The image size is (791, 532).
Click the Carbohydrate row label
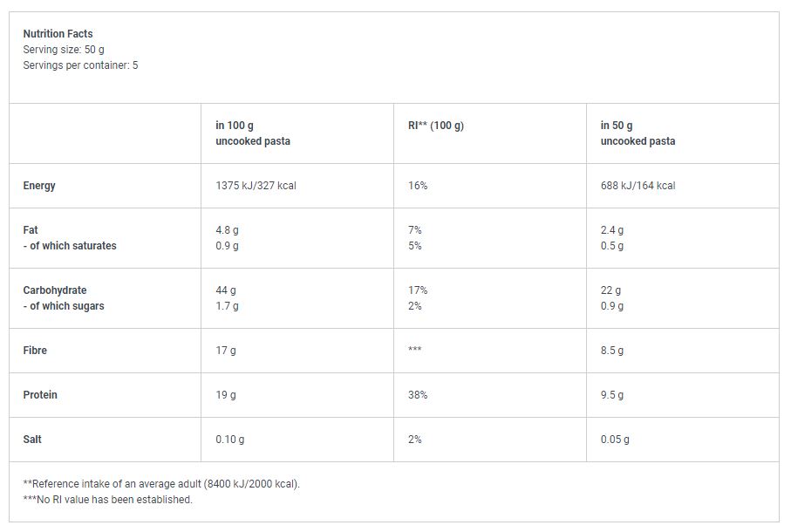[x=55, y=290]
